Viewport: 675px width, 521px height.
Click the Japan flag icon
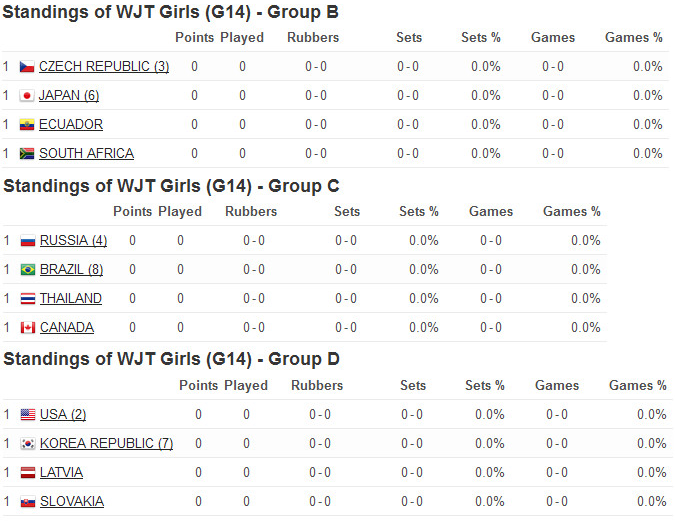pos(27,96)
